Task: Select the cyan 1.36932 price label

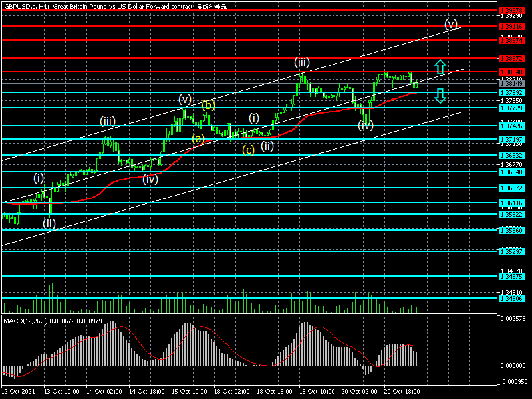Action: point(511,156)
